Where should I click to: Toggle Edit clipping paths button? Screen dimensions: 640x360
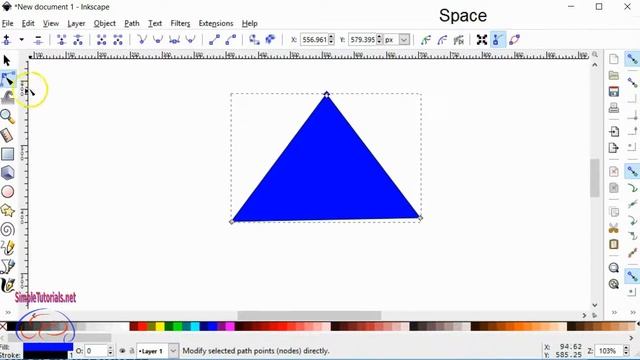tap(426, 40)
